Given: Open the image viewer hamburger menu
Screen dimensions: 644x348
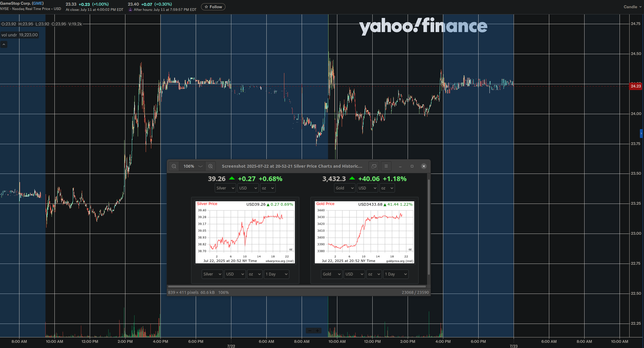Looking at the screenshot, I should [386, 166].
